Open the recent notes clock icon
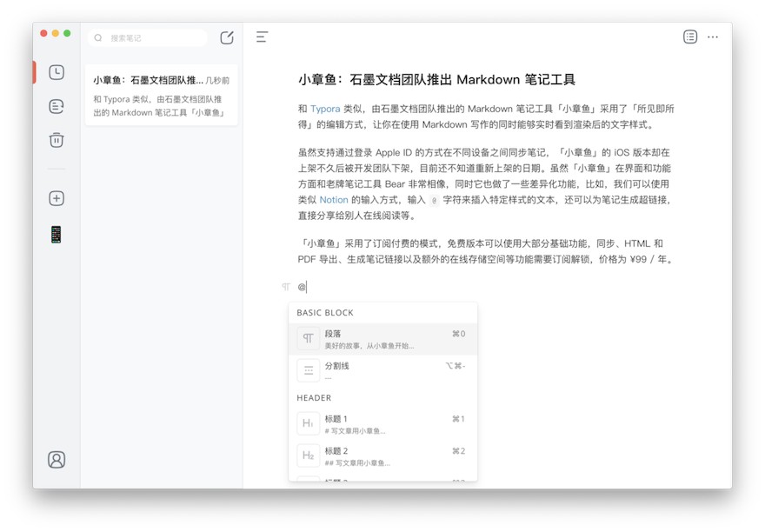The width and height of the screenshot is (765, 532). tap(57, 72)
